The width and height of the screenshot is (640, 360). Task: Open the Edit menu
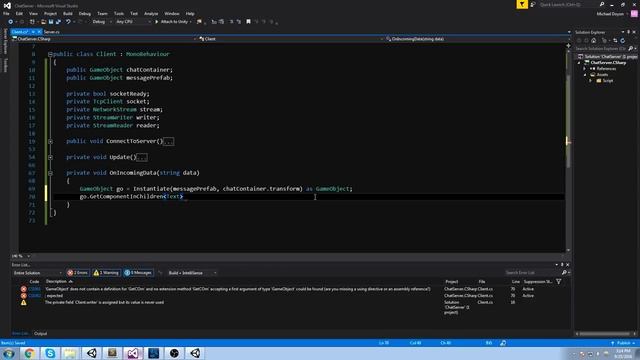pos(19,13)
